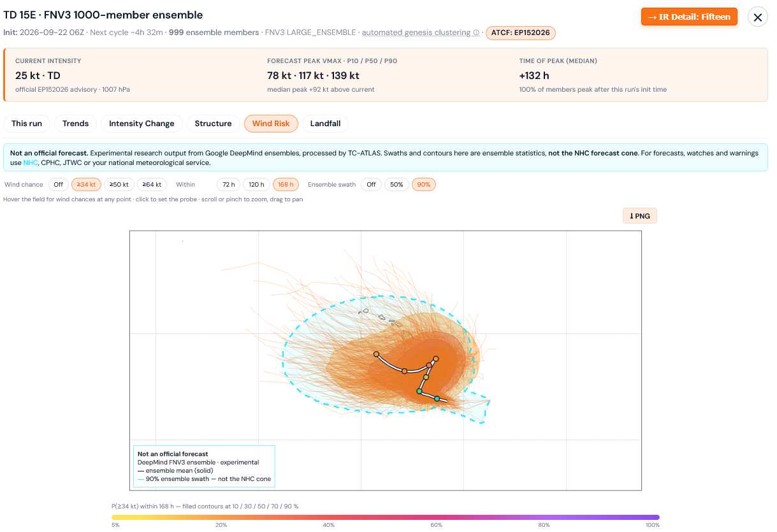Click the probability color scale bar

click(386, 517)
